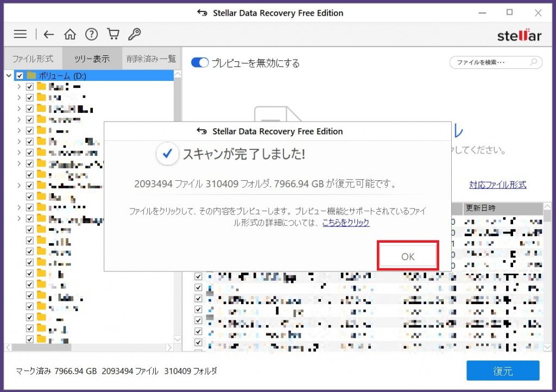The width and height of the screenshot is (556, 392).
Task: Maximize the main window
Action: (509, 12)
